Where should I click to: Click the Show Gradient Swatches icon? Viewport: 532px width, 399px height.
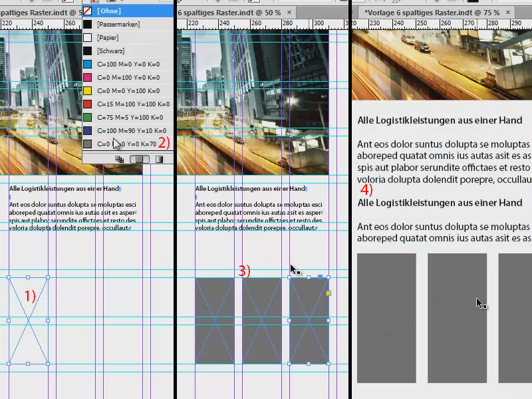point(160,159)
